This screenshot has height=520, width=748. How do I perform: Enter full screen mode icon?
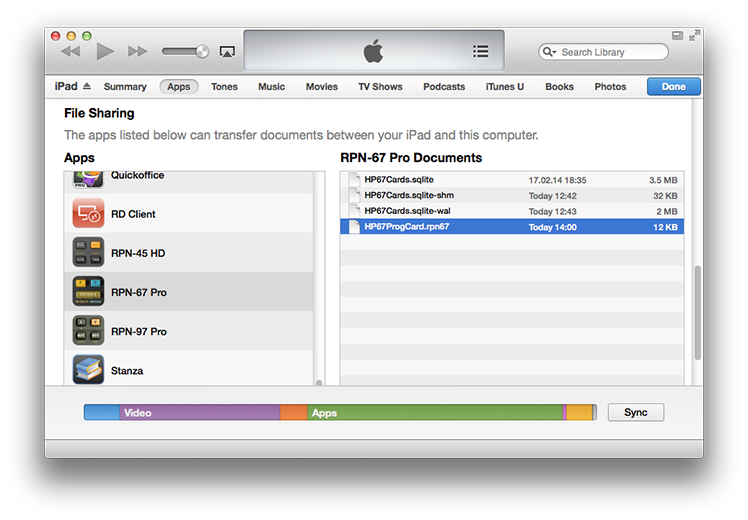(694, 35)
